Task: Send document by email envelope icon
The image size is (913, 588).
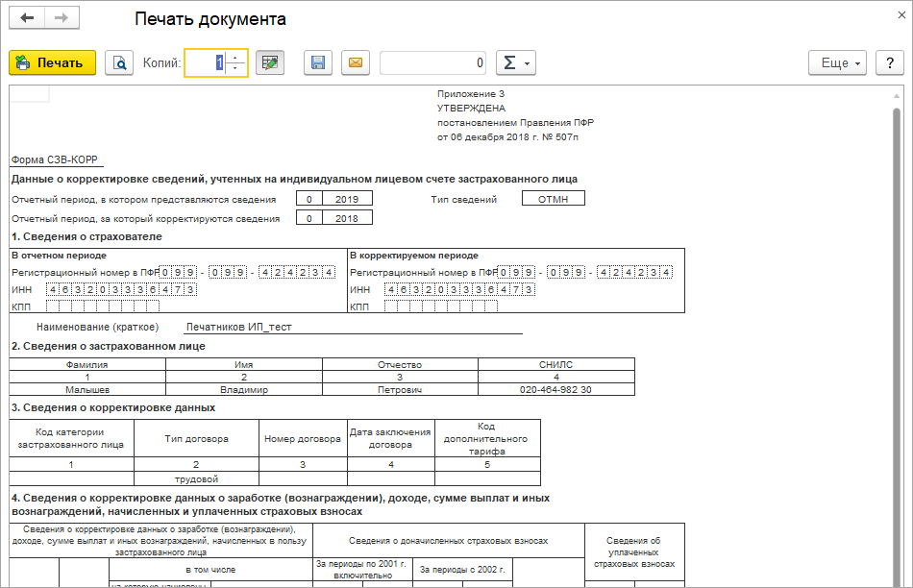Action: [356, 62]
